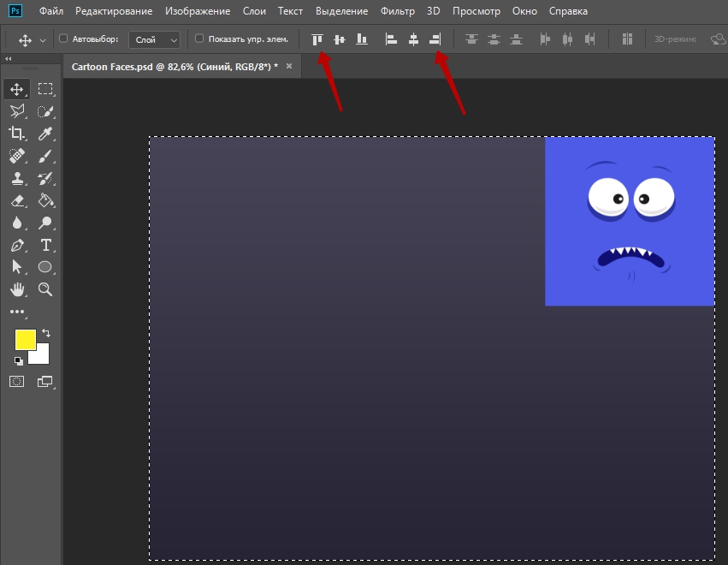Select the Dodge tool
This screenshot has width=728, height=565.
click(x=45, y=223)
